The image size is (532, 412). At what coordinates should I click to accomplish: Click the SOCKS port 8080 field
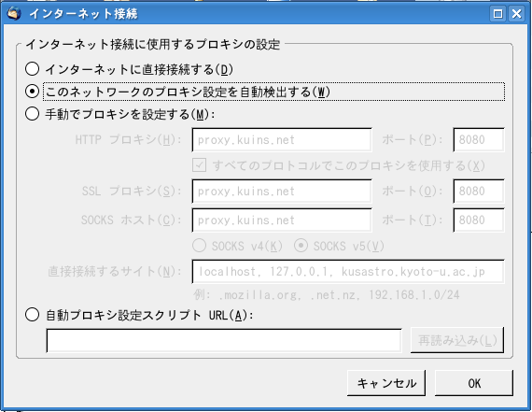(479, 220)
